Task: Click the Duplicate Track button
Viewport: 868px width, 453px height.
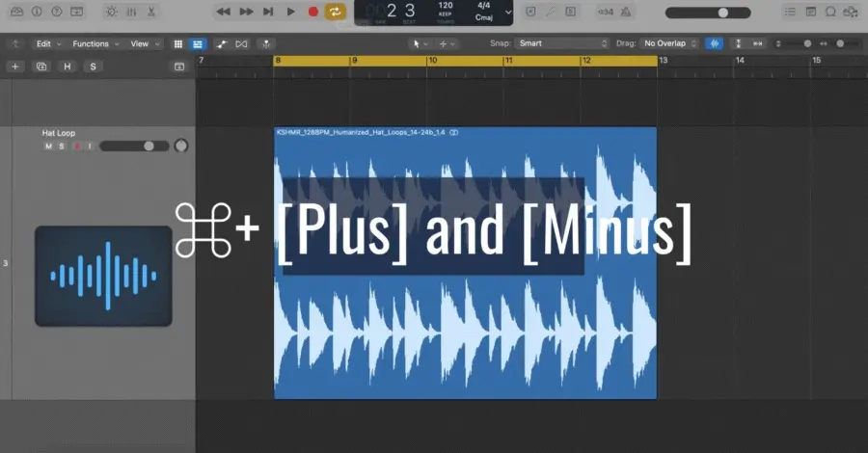Action: (41, 67)
